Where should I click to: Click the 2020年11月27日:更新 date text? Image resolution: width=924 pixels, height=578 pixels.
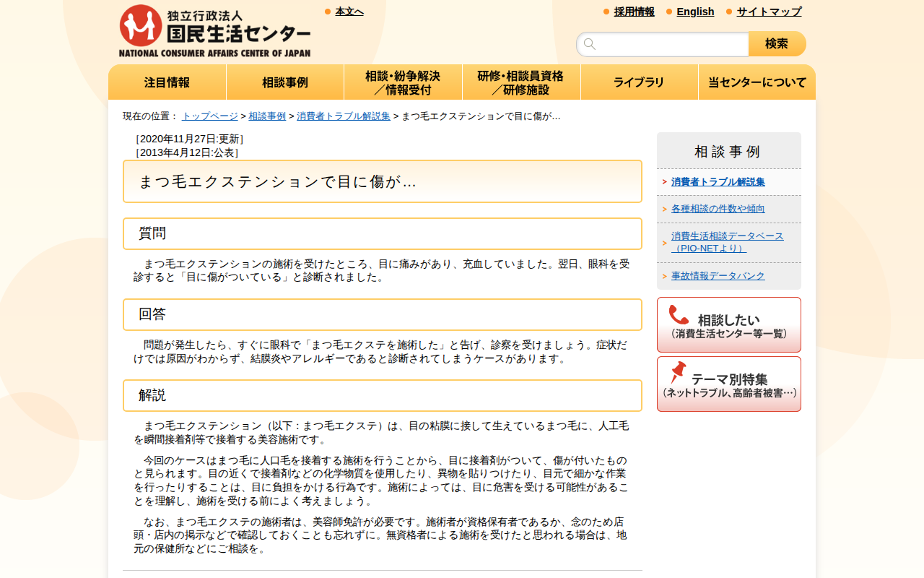pos(189,139)
